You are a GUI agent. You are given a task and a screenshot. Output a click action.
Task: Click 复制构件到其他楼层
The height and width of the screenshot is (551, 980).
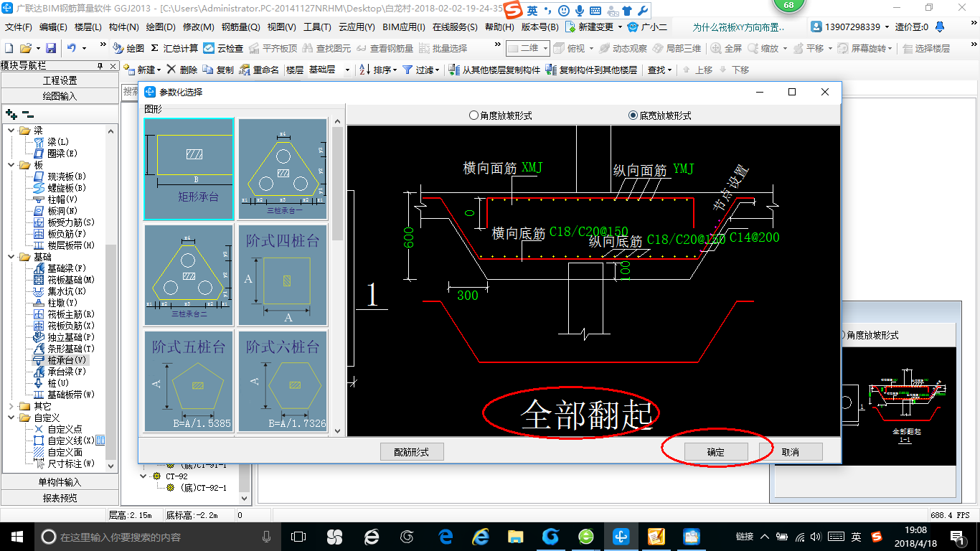tap(592, 70)
